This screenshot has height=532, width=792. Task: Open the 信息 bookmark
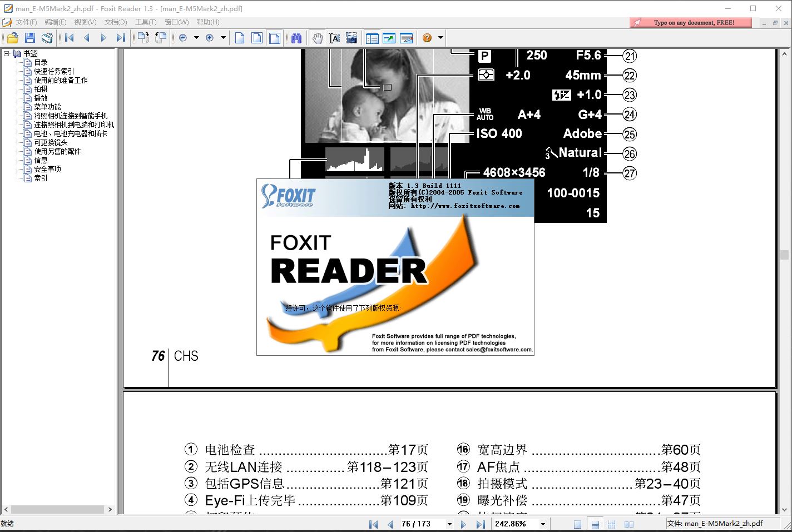click(x=41, y=160)
